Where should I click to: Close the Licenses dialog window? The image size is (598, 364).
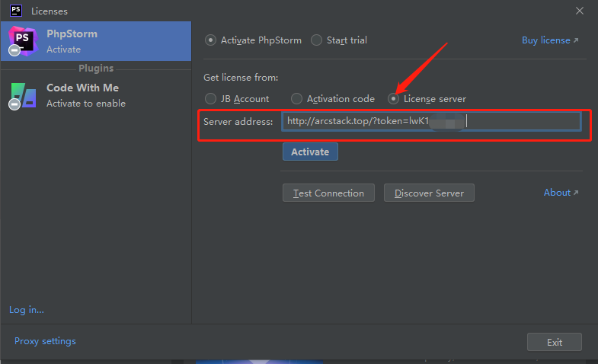coord(579,11)
